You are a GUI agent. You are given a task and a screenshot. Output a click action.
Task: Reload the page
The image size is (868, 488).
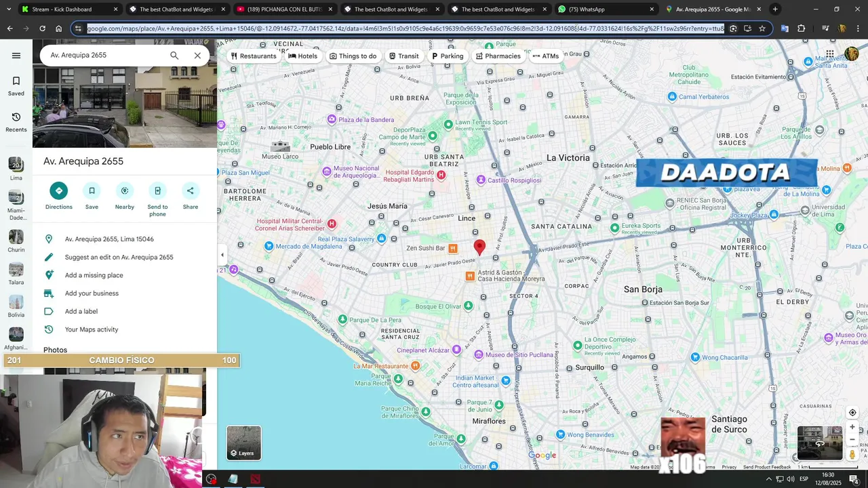42,28
